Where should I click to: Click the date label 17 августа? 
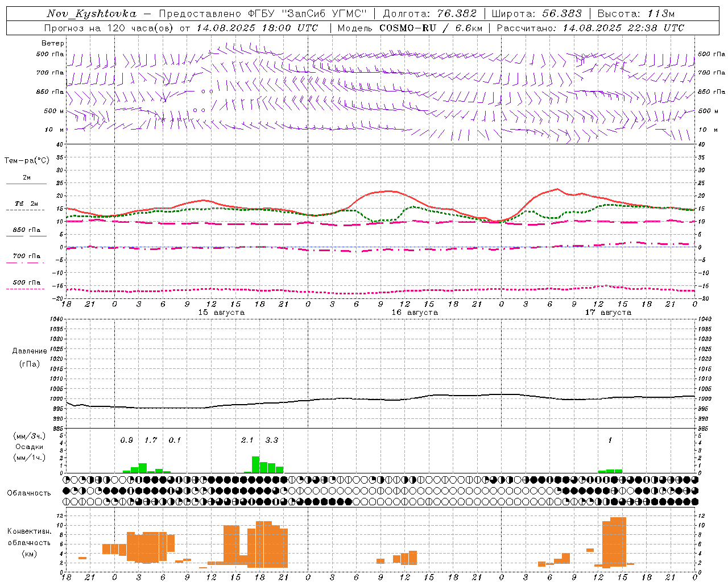click(608, 313)
